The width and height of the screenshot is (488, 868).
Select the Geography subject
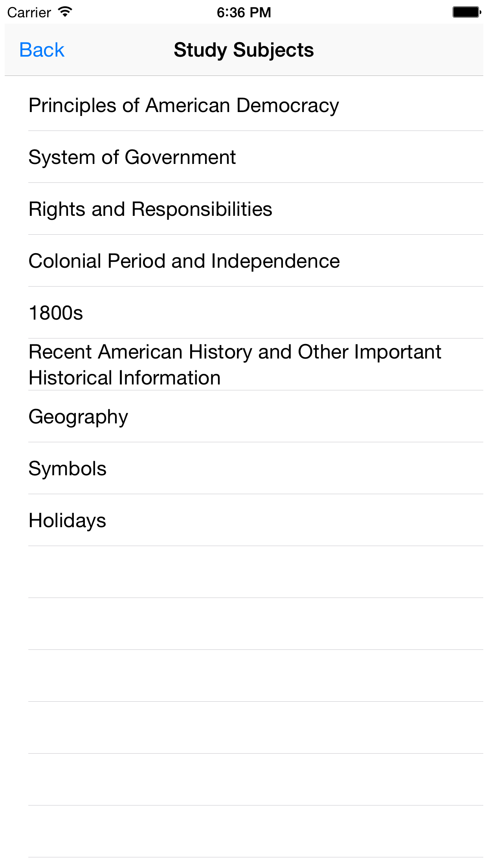(x=244, y=416)
